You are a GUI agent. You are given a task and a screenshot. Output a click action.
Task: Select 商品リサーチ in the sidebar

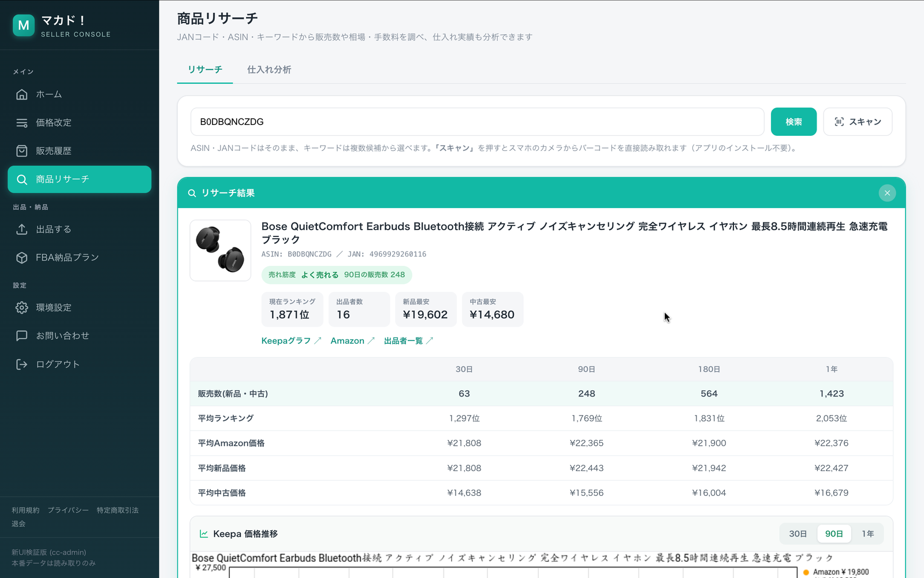coord(80,179)
